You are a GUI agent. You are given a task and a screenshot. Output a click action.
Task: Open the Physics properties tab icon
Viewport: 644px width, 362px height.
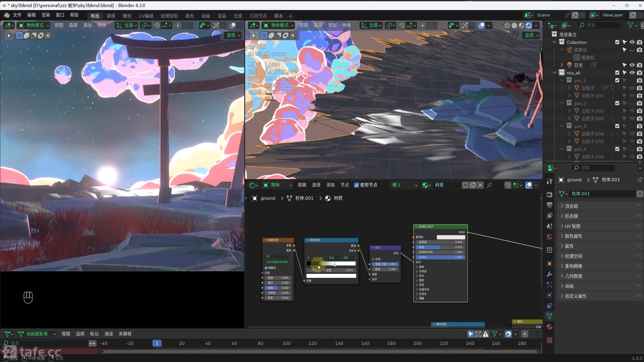(549, 295)
